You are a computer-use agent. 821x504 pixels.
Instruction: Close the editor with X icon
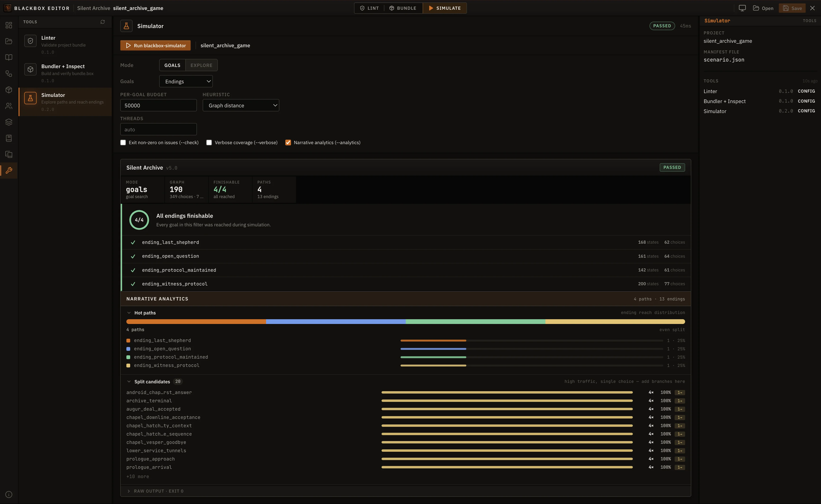click(x=813, y=8)
